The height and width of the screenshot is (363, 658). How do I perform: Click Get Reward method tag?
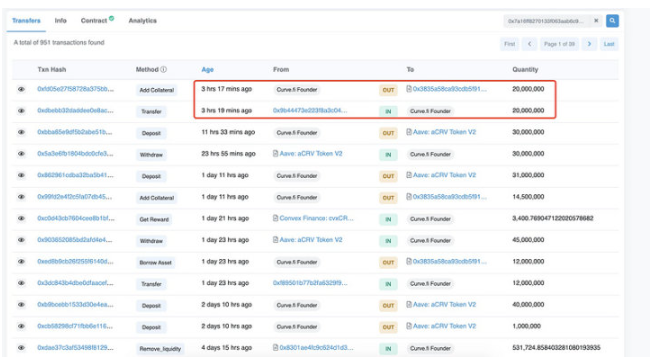tap(154, 219)
